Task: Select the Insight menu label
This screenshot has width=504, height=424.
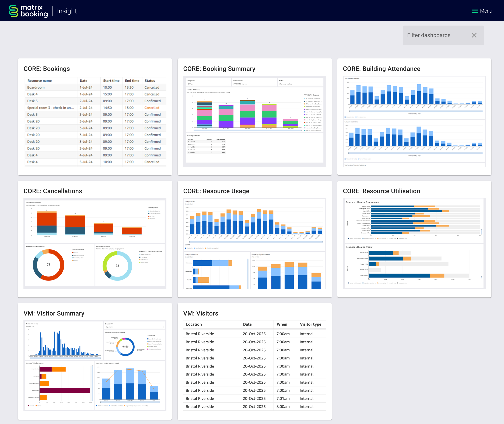Action: [x=67, y=10]
